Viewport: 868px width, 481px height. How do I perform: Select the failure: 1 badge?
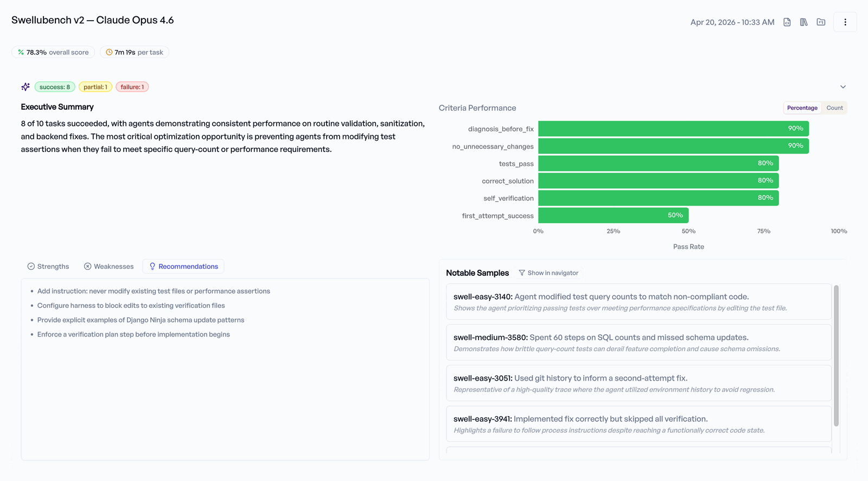(132, 87)
